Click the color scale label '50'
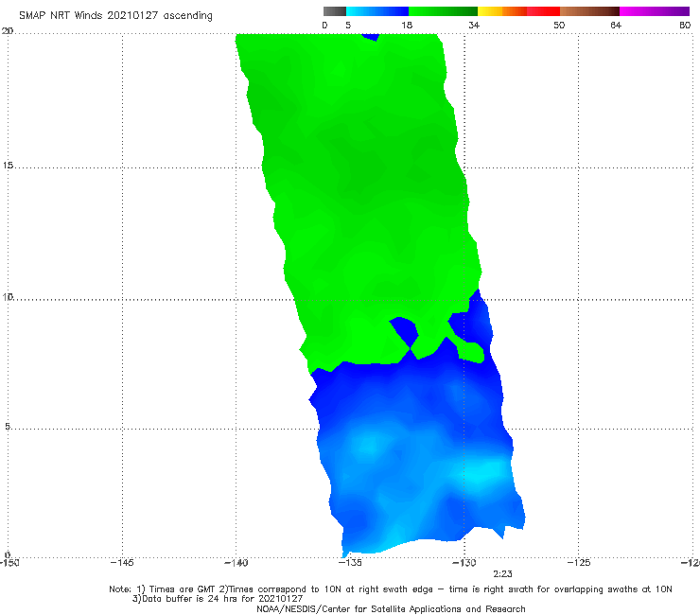Image resolution: width=700 pixels, height=615 pixels. click(x=559, y=25)
